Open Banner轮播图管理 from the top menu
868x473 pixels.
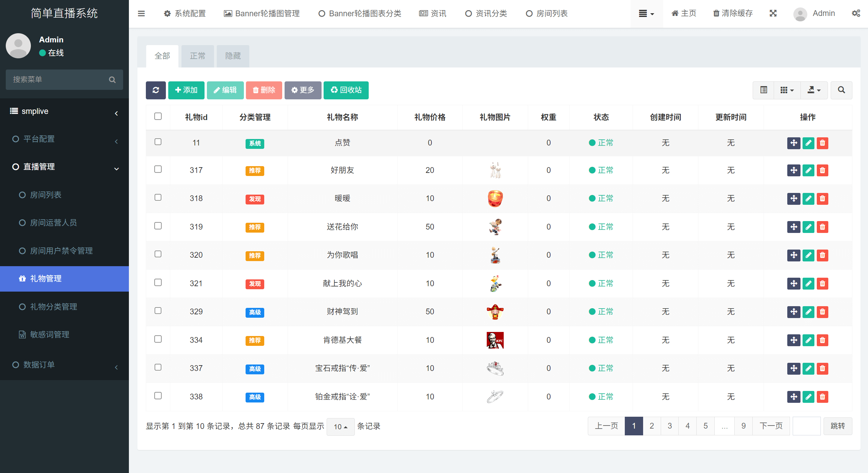(262, 13)
